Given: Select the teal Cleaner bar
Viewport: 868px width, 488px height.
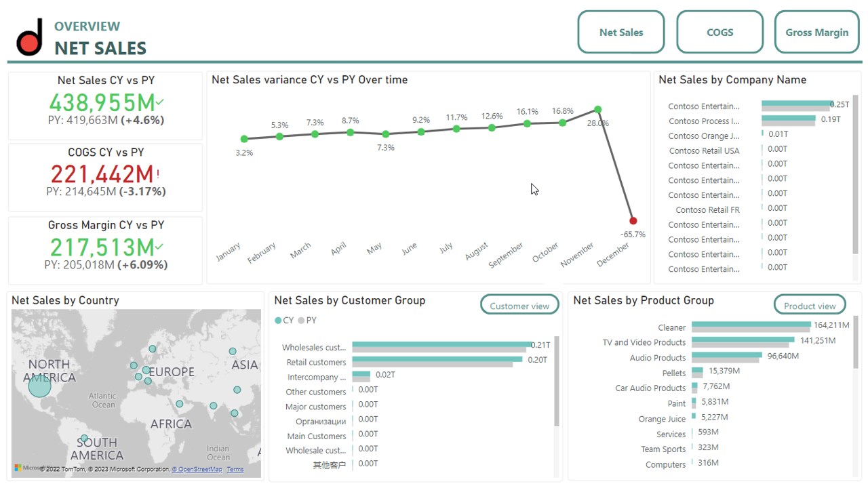Looking at the screenshot, I should 751,325.
